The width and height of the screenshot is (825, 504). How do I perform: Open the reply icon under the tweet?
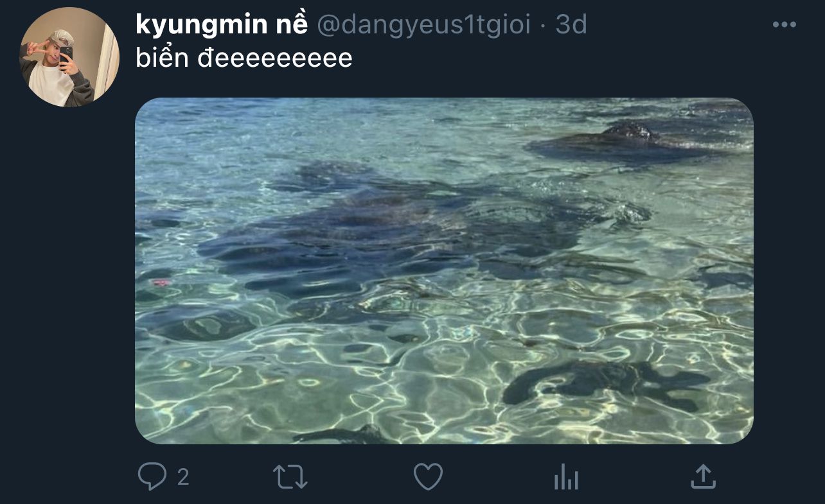click(x=152, y=477)
